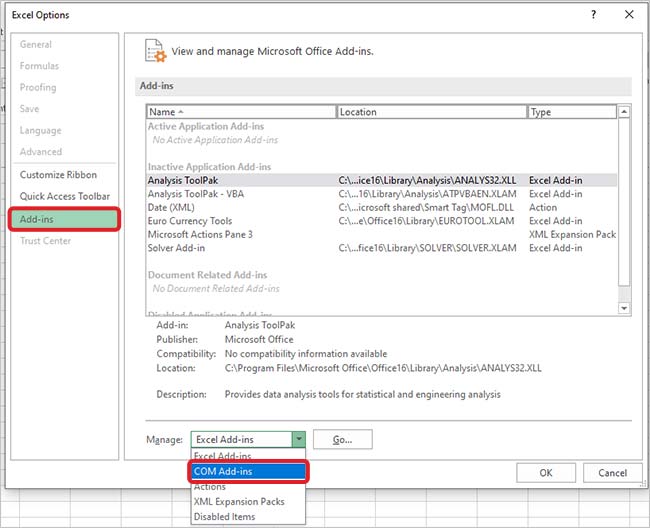Click the add-ins list scroll up arrow
This screenshot has width=650, height=528.
(x=624, y=112)
